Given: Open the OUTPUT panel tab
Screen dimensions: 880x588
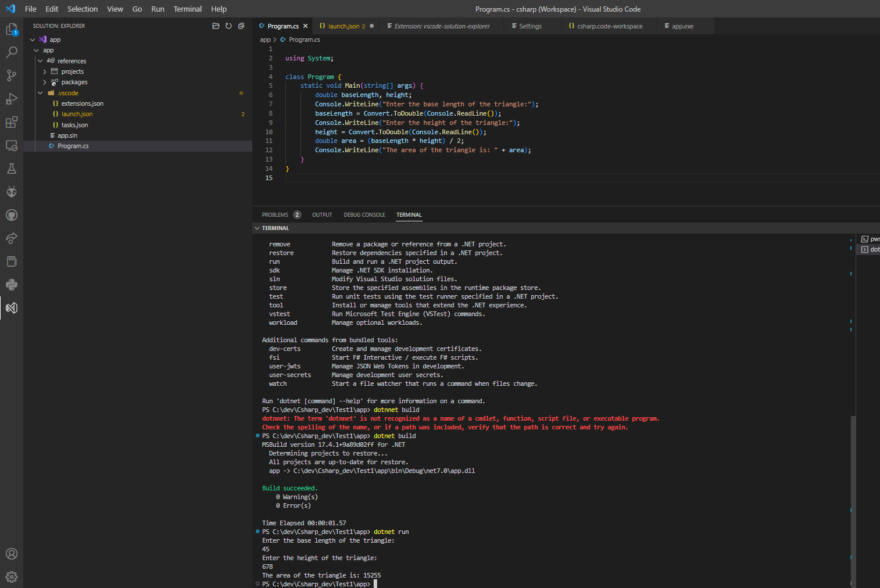Looking at the screenshot, I should click(322, 215).
